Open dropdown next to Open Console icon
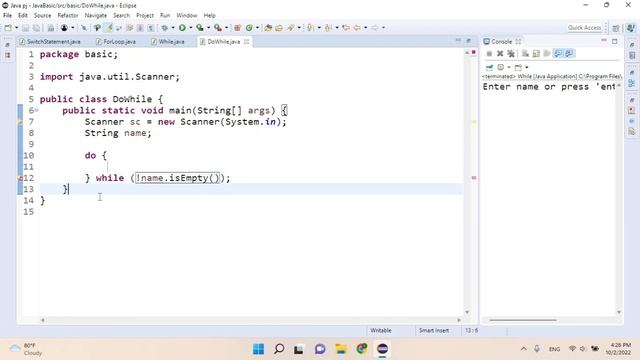The height and width of the screenshot is (360, 640). pos(527,67)
